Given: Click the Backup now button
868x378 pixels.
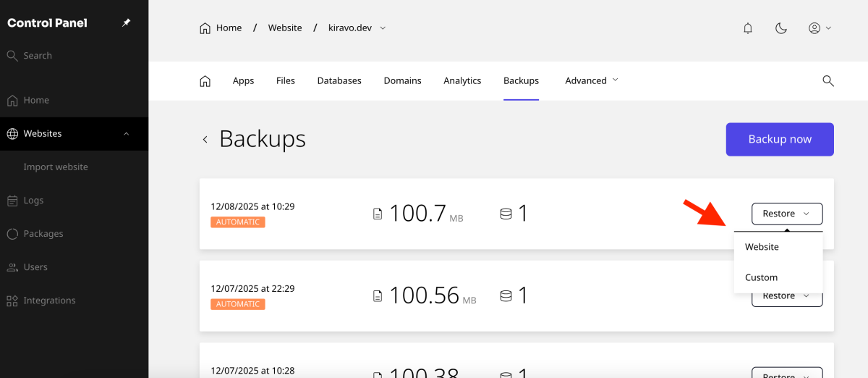Looking at the screenshot, I should point(780,139).
